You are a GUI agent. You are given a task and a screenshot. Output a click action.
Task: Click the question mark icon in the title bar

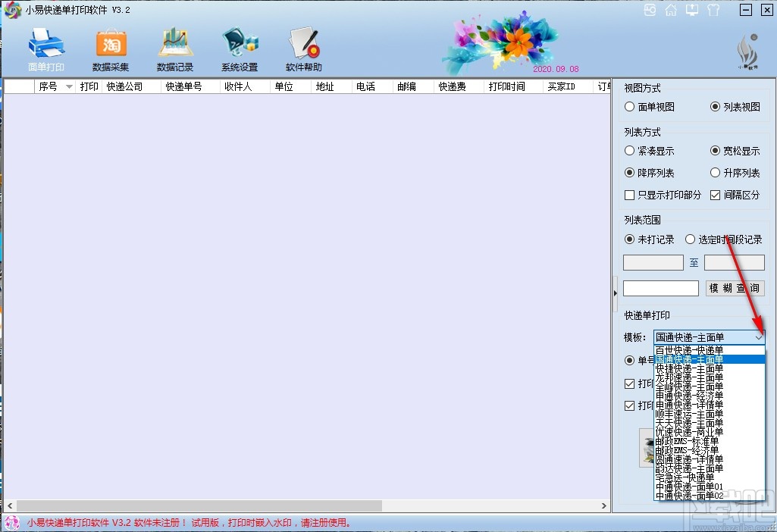[713, 10]
